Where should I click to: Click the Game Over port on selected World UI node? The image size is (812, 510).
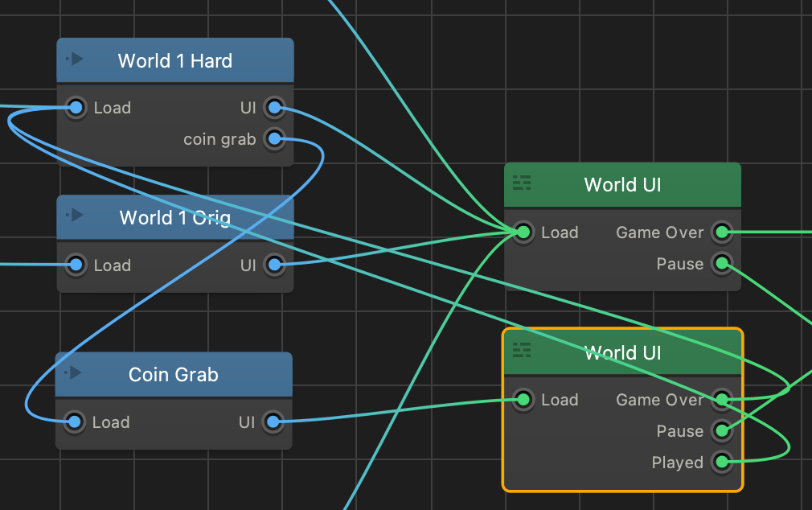pos(722,399)
